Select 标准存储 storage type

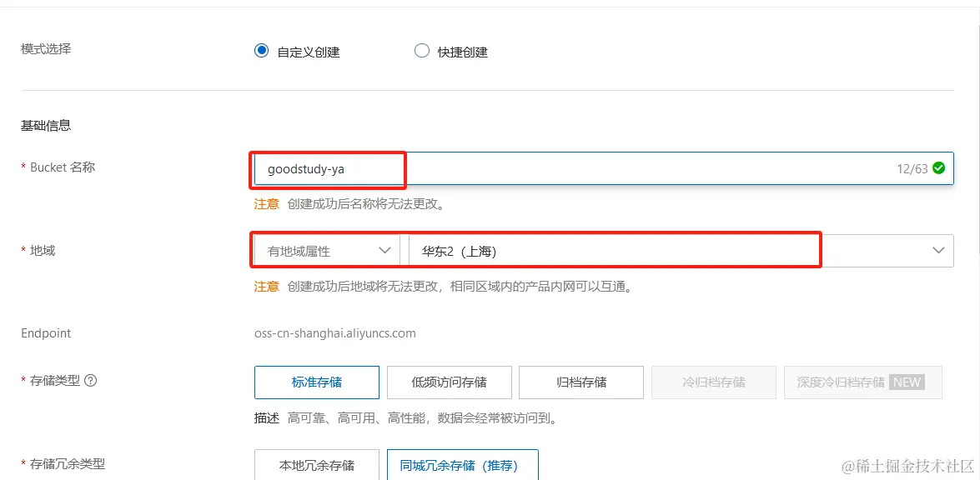[317, 382]
